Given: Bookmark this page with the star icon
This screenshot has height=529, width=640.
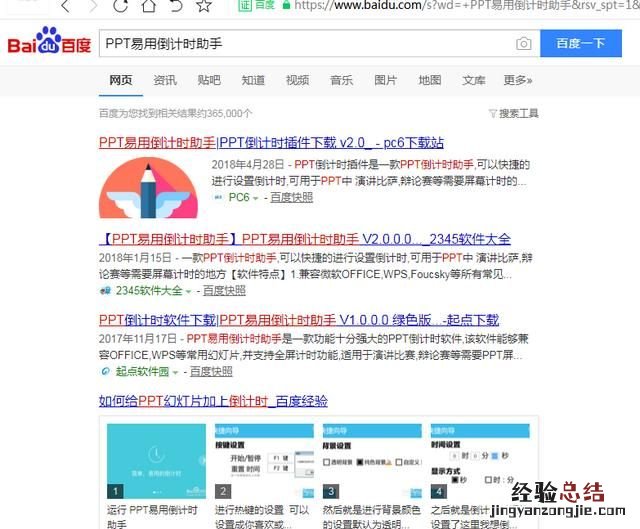Looking at the screenshot, I should (204, 6).
